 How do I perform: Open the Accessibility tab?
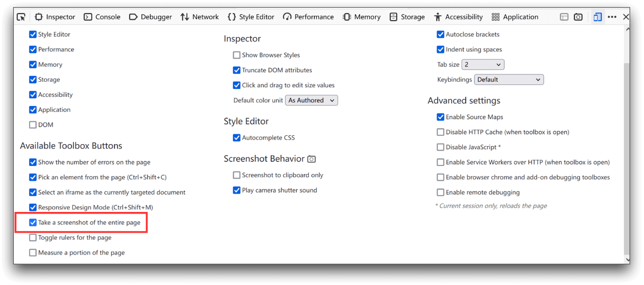[x=459, y=17]
